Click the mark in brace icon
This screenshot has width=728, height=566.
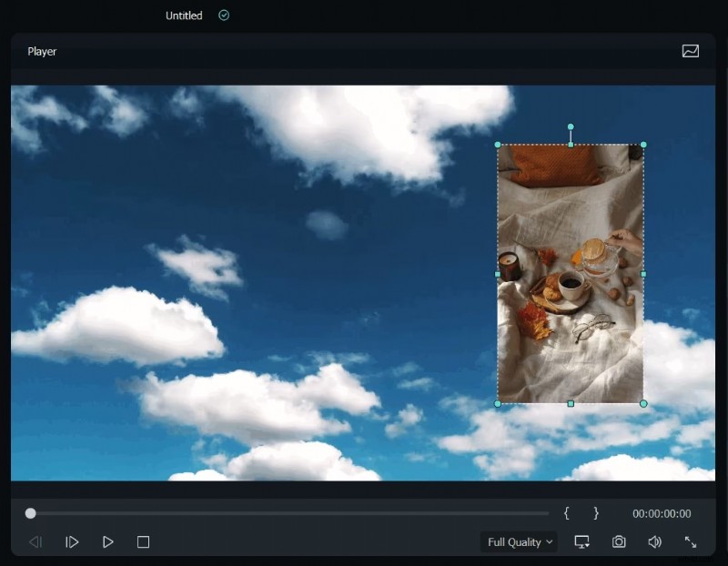569,514
